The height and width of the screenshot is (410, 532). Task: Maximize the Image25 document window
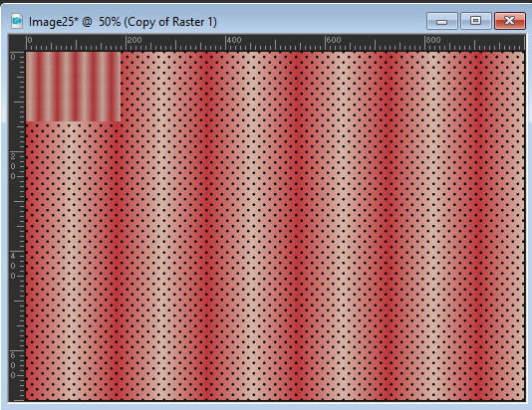click(475, 21)
